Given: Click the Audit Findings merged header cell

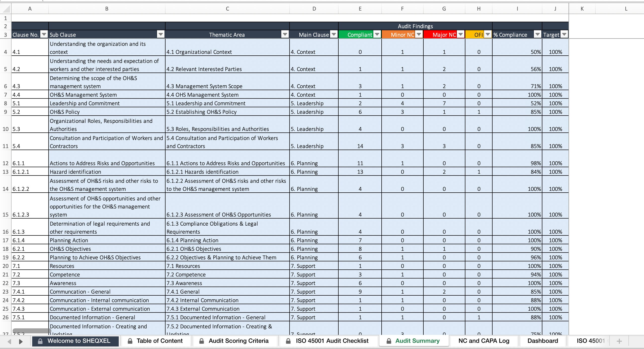Looking at the screenshot, I should pos(415,26).
